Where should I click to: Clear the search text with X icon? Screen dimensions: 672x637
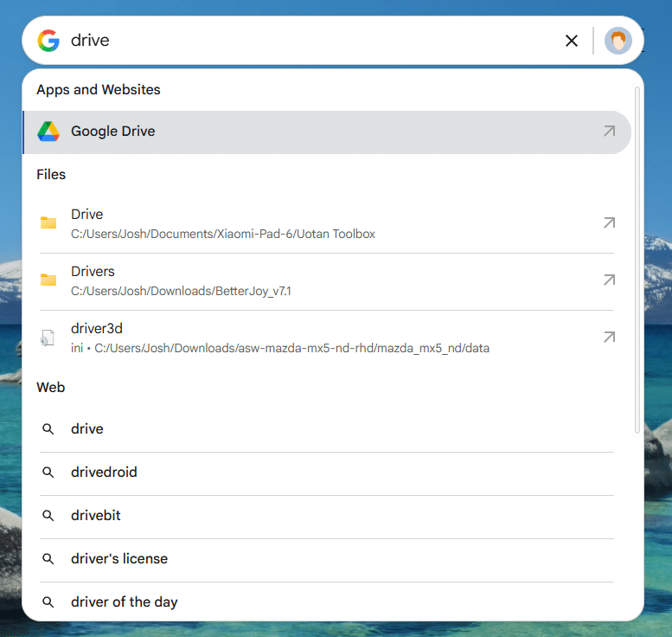pyautogui.click(x=571, y=41)
